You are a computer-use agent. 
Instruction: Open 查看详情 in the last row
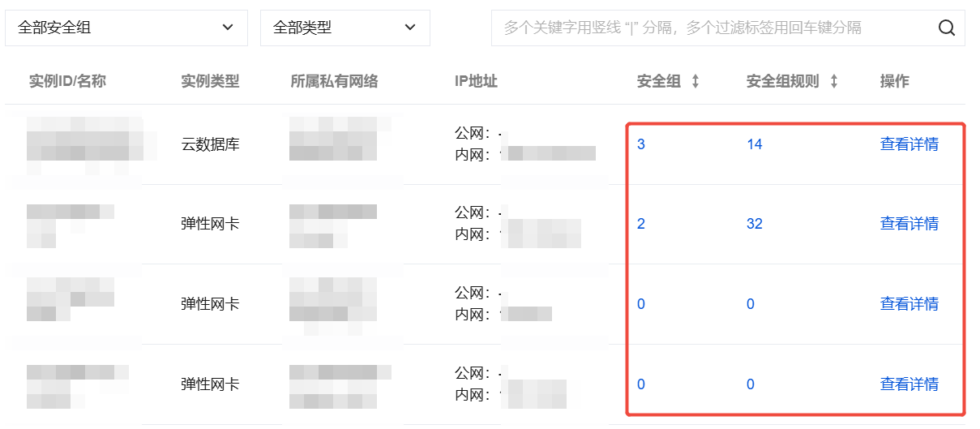click(x=909, y=384)
